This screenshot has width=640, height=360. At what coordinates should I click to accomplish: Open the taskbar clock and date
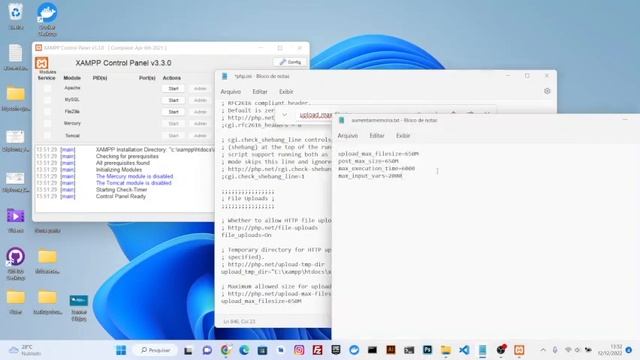point(610,350)
